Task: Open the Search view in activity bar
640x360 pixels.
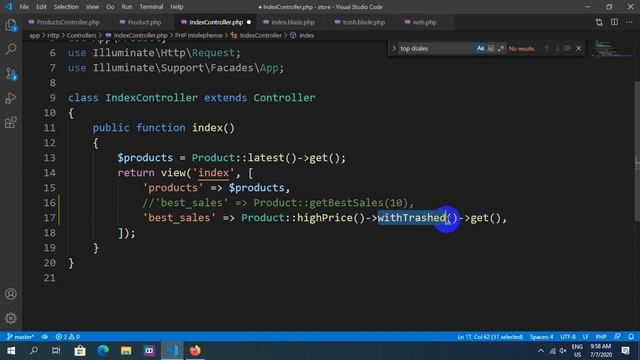Action: pyautogui.click(x=11, y=49)
